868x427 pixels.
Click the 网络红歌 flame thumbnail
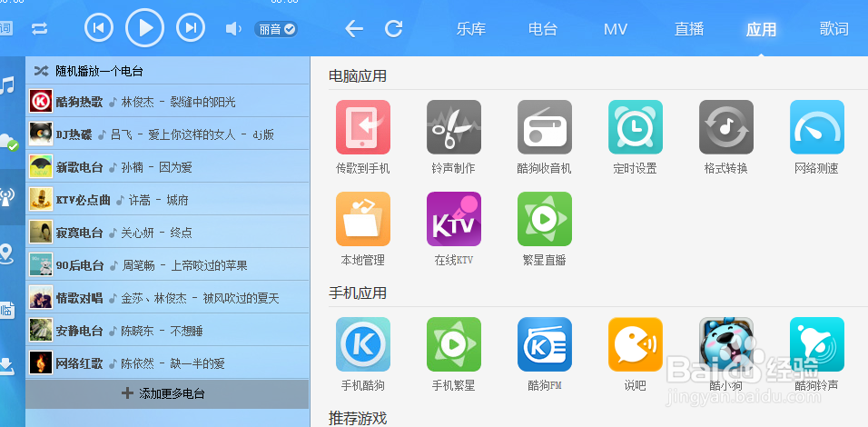point(41,363)
